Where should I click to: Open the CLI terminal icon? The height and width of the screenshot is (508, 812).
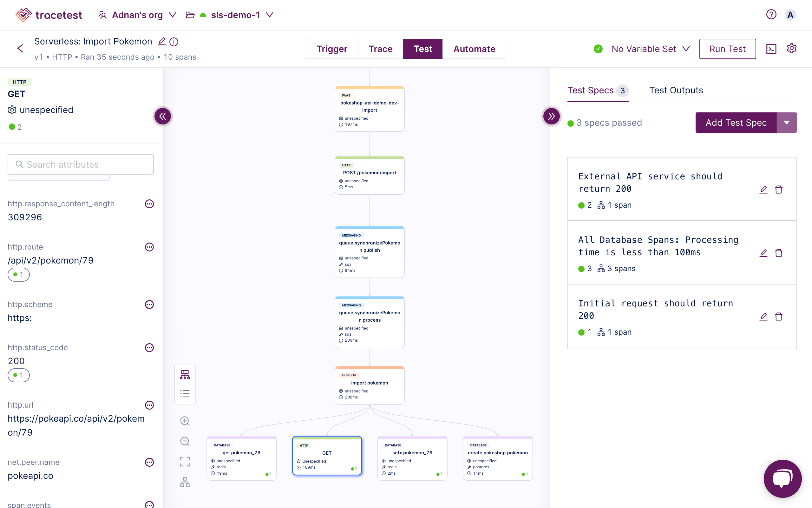click(x=771, y=49)
